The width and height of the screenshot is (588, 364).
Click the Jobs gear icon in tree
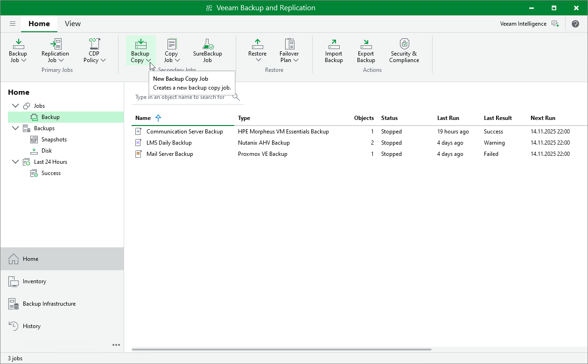pyautogui.click(x=27, y=106)
